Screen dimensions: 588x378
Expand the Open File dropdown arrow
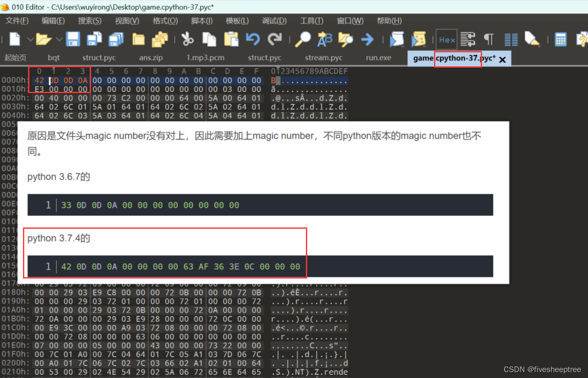coord(58,39)
